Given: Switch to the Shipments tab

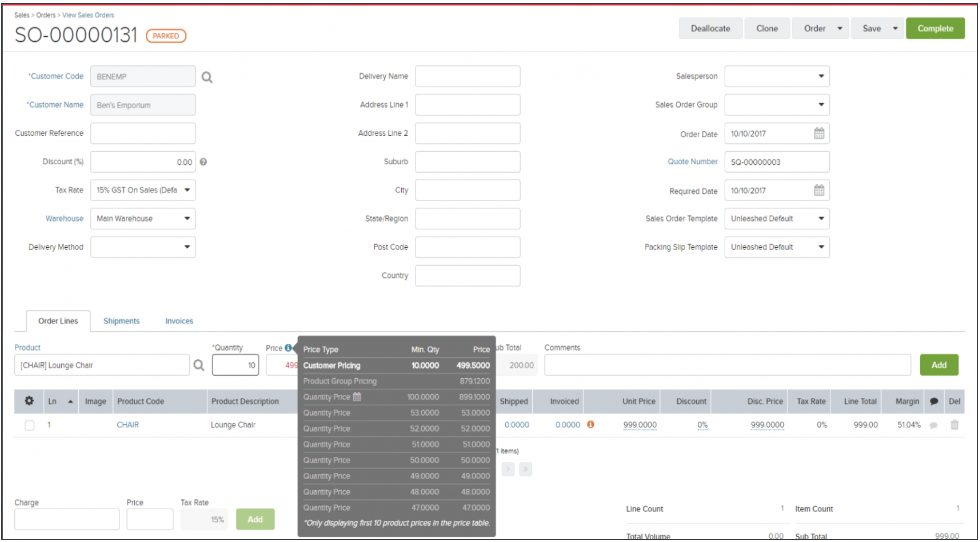Looking at the screenshot, I should click(121, 321).
